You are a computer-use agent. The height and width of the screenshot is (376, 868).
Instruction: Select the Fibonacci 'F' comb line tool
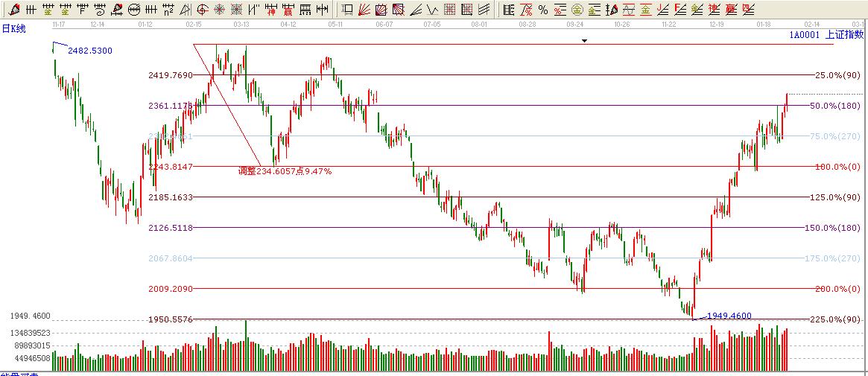coord(82,10)
